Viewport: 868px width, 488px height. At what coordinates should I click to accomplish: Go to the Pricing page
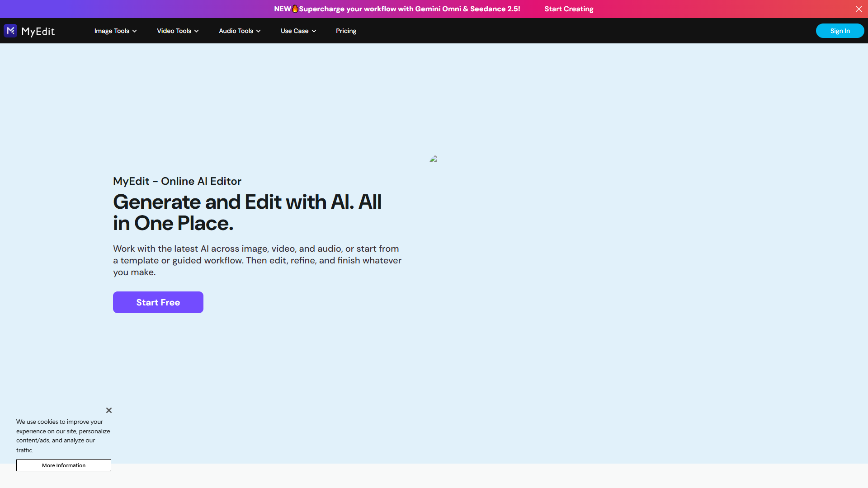(x=346, y=31)
